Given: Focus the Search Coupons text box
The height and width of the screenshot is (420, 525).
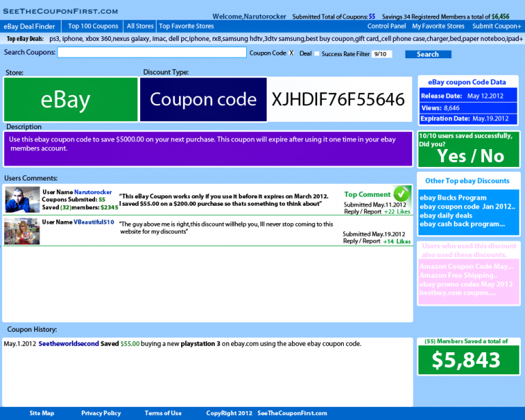Looking at the screenshot, I should coord(152,53).
